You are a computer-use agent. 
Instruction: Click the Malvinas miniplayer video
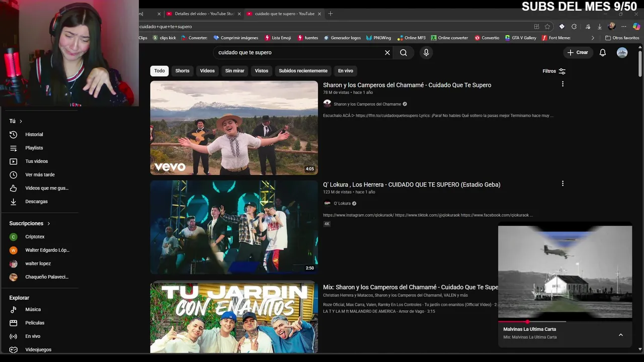[x=565, y=271]
